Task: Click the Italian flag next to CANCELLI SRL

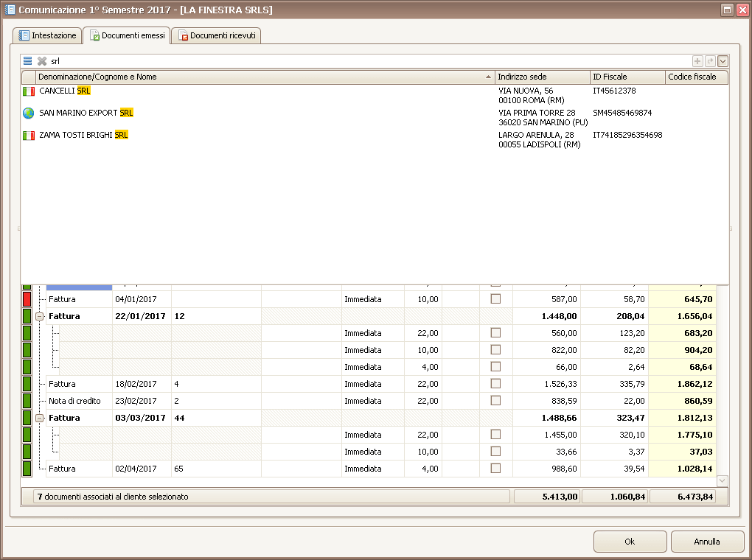Action: (x=29, y=91)
